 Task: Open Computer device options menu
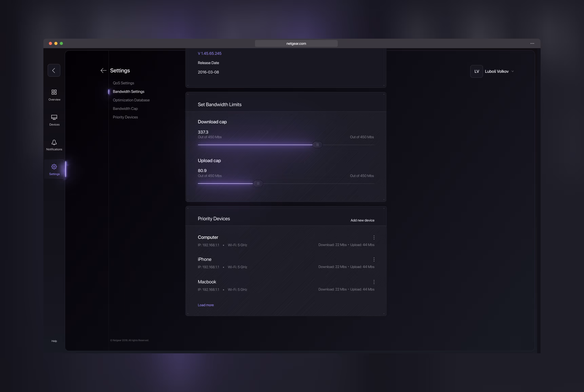click(374, 238)
